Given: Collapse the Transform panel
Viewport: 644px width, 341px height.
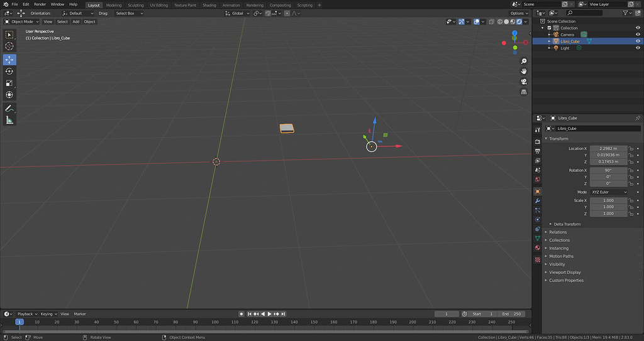Looking at the screenshot, I should click(558, 139).
